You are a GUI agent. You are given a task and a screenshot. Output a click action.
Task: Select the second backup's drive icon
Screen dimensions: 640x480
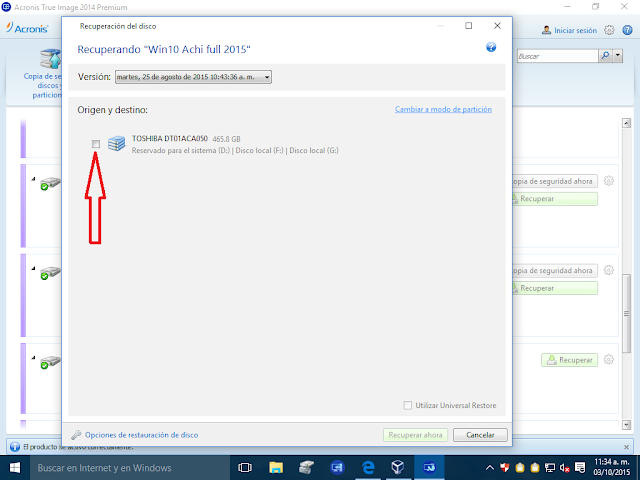pos(50,273)
